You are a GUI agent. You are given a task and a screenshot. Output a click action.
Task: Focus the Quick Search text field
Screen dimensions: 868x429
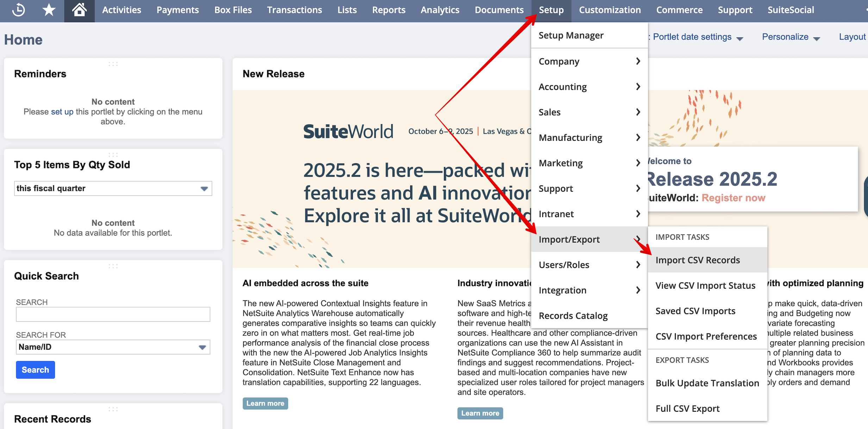coord(113,314)
